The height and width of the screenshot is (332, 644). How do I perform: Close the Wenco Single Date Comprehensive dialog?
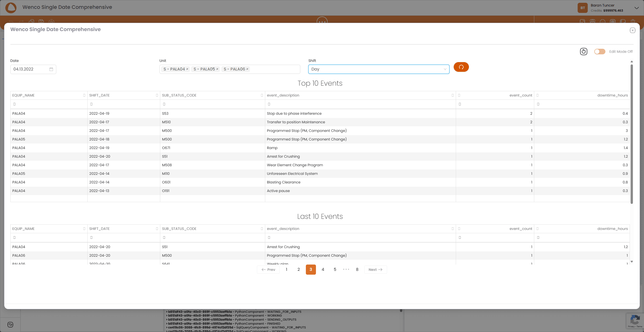pyautogui.click(x=632, y=30)
